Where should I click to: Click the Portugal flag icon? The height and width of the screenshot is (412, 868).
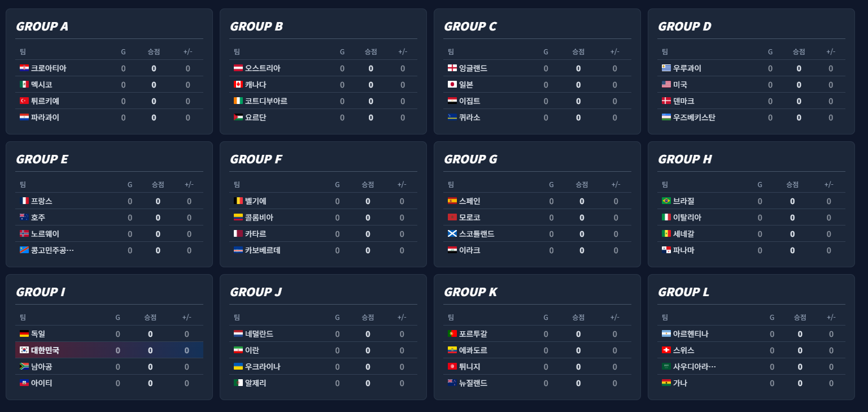click(452, 334)
